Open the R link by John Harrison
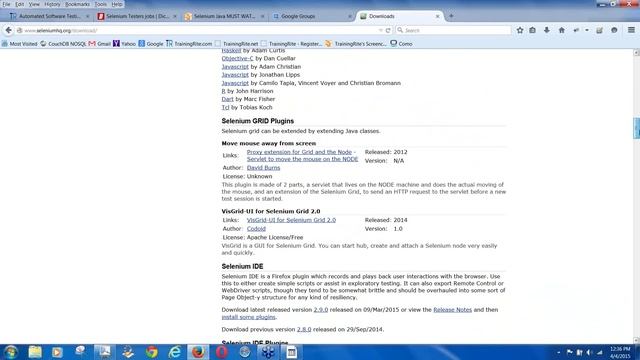Viewport: 640px width, 360px height. 223,91
